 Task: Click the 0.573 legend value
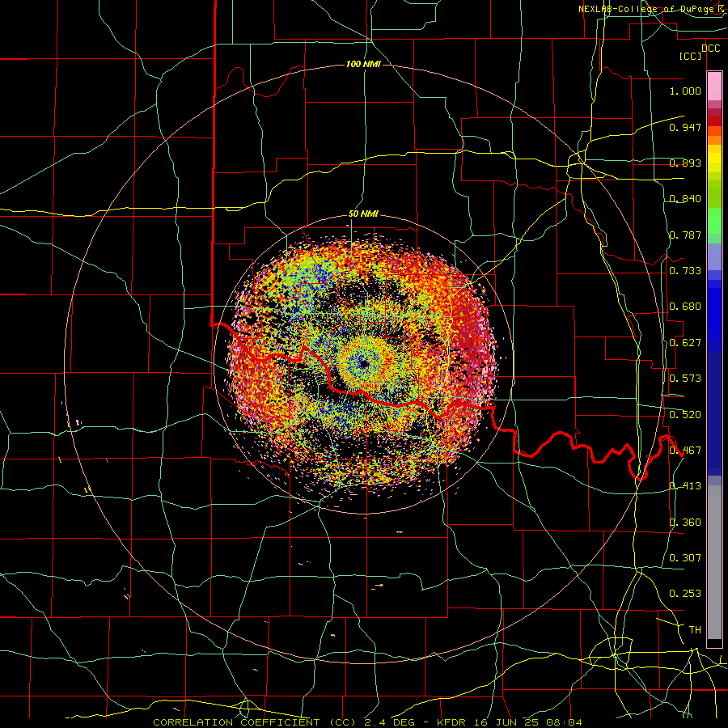coord(685,379)
